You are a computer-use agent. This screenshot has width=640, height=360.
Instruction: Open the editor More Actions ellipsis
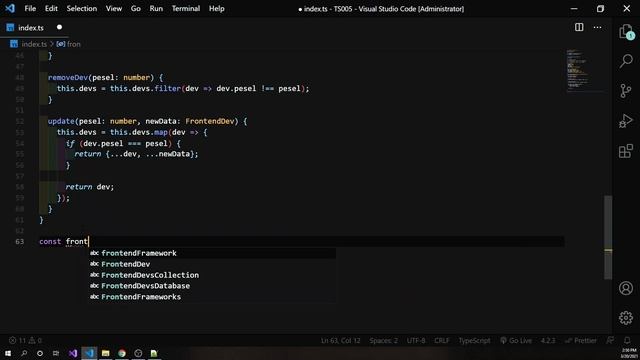(597, 27)
